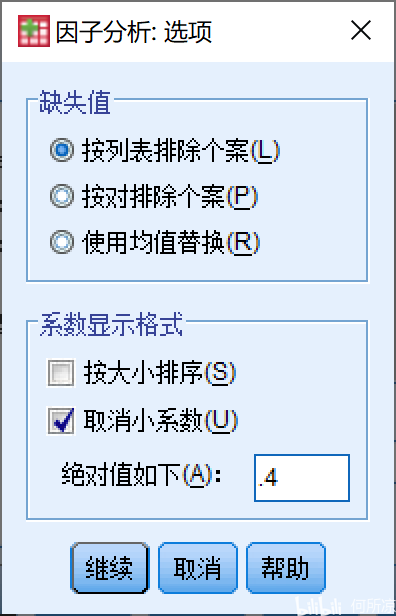This screenshot has height=616, width=396.
Task: Open help with the 帮助 button
Action: click(286, 568)
